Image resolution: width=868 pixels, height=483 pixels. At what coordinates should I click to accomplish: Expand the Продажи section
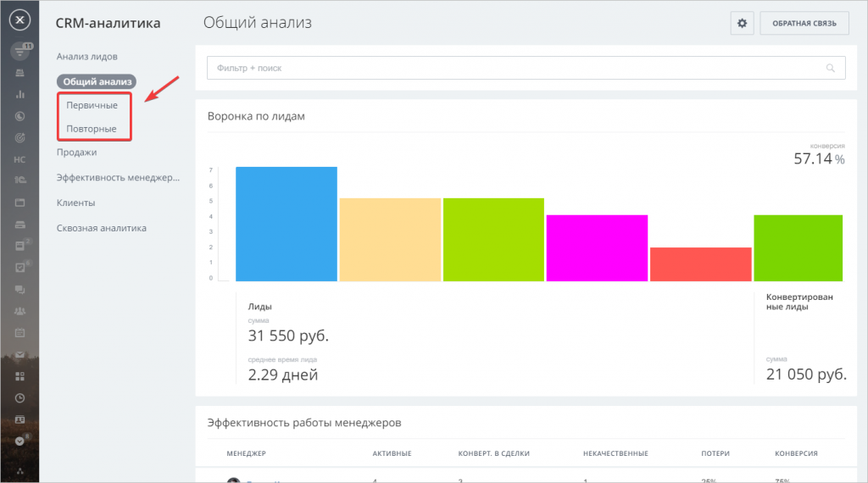[76, 153]
